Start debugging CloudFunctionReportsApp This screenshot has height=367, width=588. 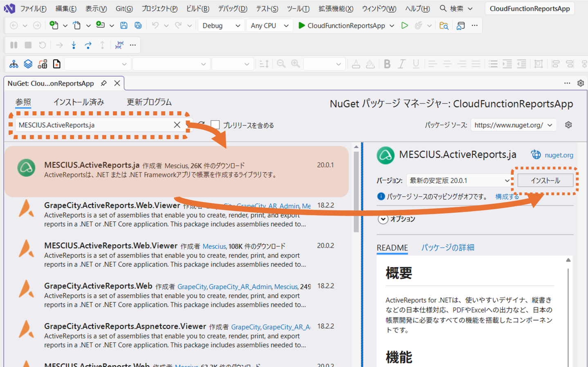point(342,25)
